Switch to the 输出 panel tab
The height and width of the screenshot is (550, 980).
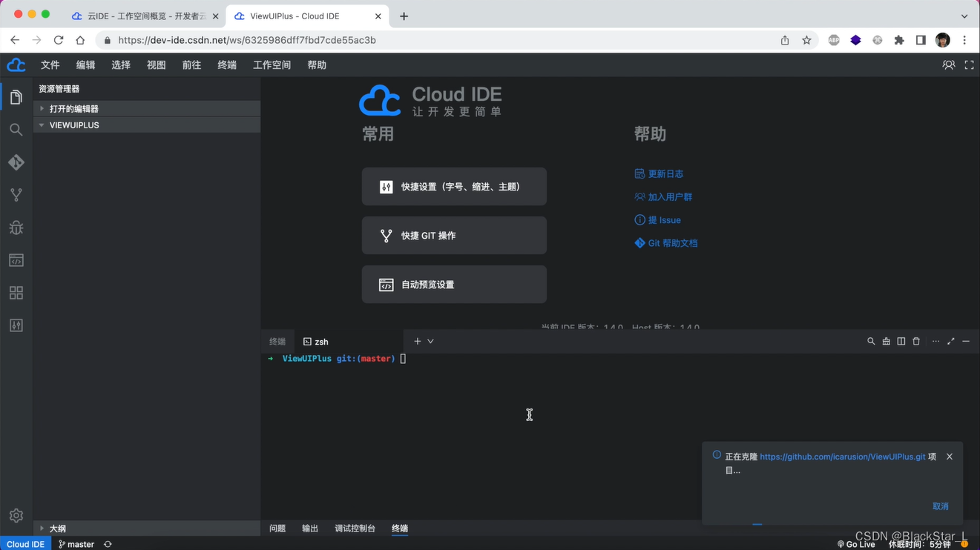[x=310, y=529]
